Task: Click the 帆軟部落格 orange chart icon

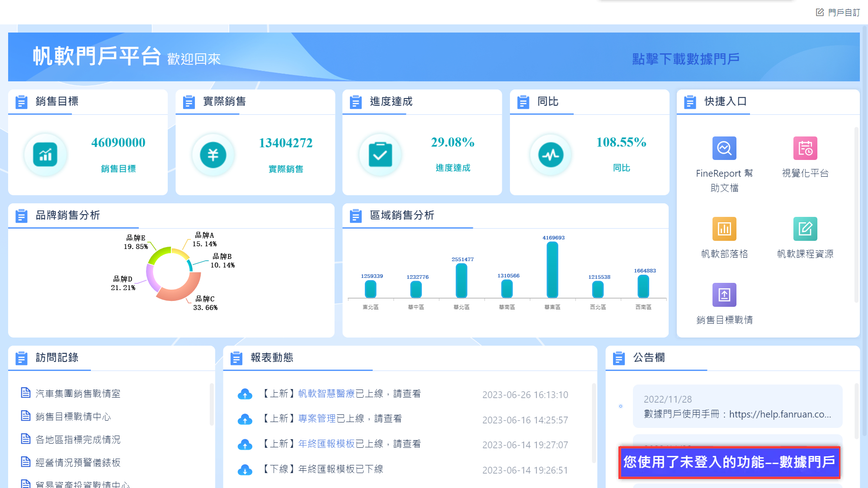Action: click(x=724, y=229)
